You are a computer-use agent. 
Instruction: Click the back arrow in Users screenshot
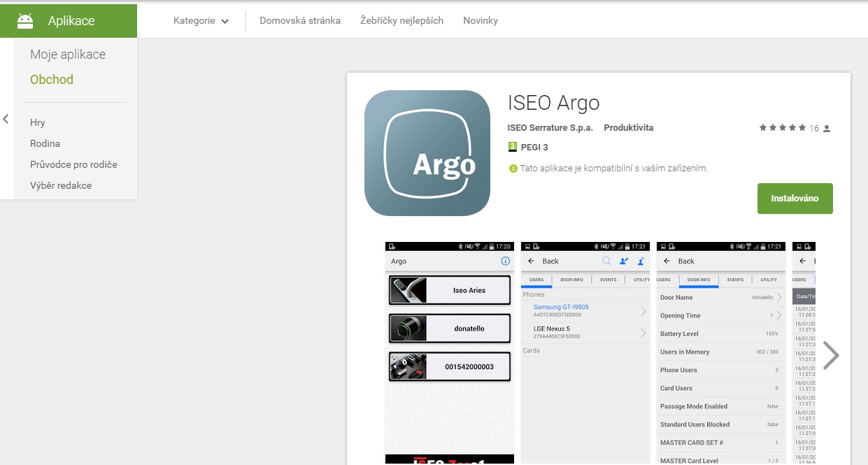click(531, 261)
